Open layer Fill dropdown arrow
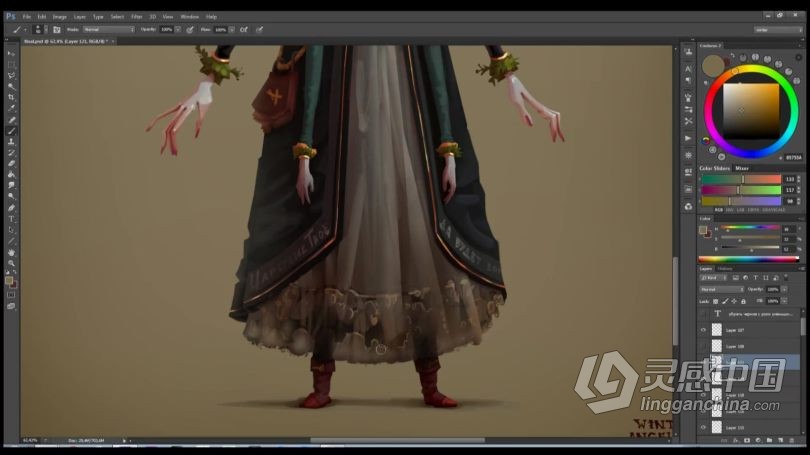The image size is (810, 455). [x=784, y=301]
